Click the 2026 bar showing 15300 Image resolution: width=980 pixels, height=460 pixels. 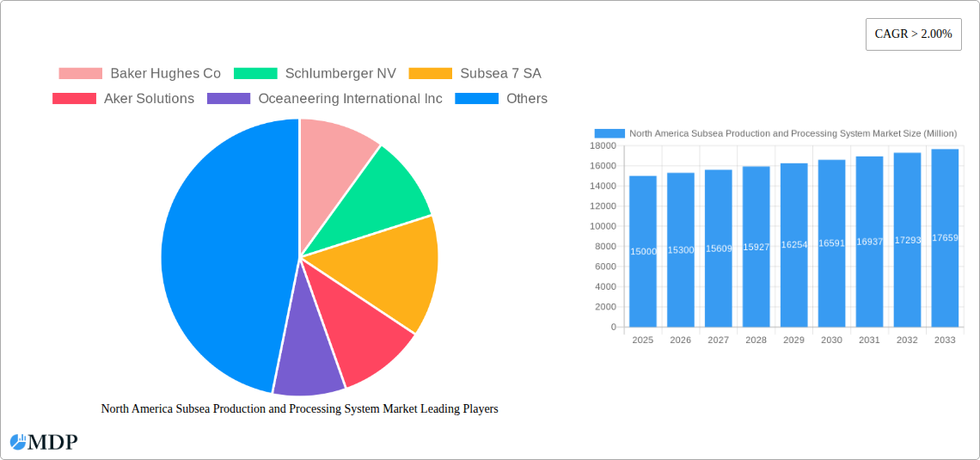tap(681, 249)
